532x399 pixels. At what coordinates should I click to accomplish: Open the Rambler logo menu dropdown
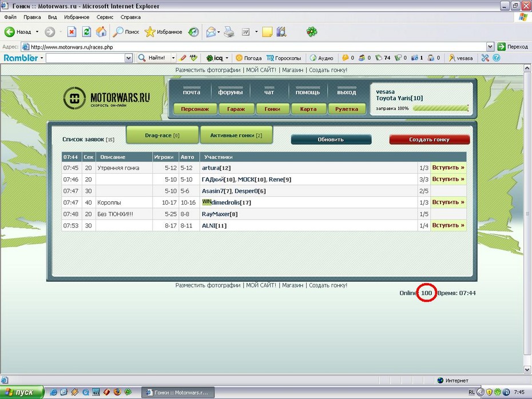pos(42,58)
